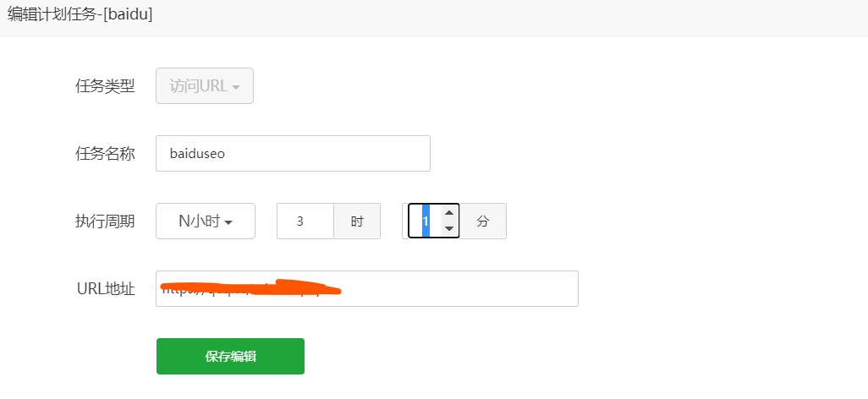The height and width of the screenshot is (399, 868).
Task: Click the 时 unit label addon
Action: click(357, 221)
